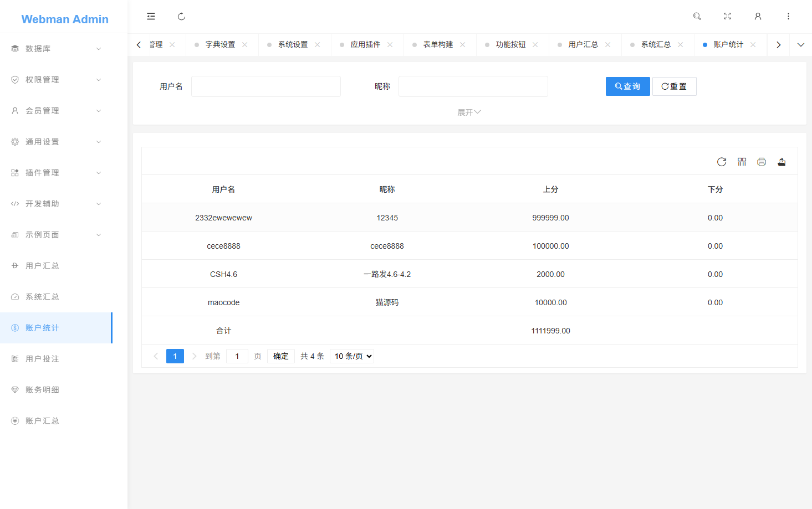Open the column visibility icon in table toolbar
This screenshot has height=509, width=812.
742,162
